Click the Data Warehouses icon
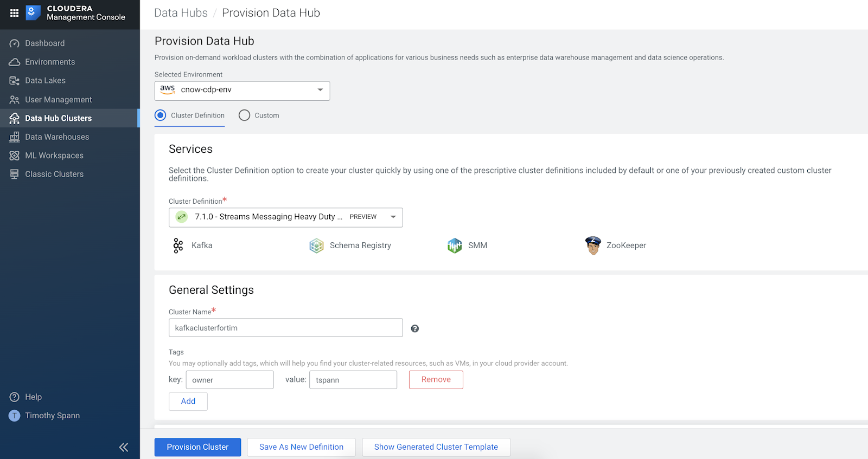 point(15,137)
